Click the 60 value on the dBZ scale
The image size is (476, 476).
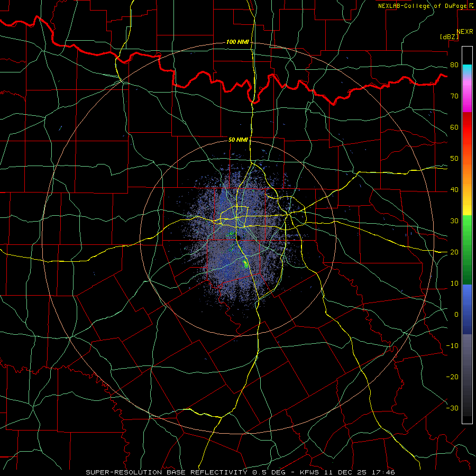[454, 127]
